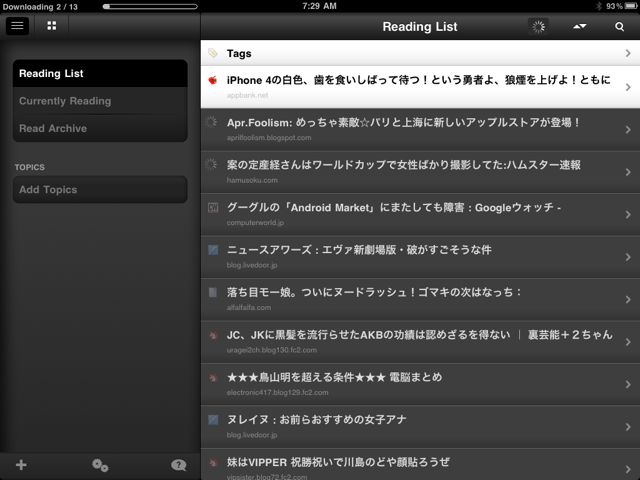The height and width of the screenshot is (480, 640).
Task: Open help question bubble icon
Action: 179,465
